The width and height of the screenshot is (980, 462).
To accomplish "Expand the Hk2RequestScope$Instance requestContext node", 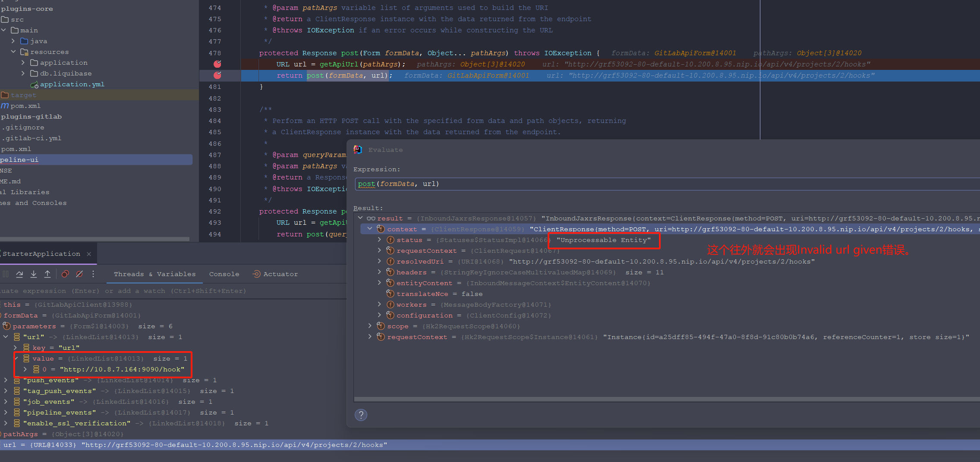I will tap(370, 337).
